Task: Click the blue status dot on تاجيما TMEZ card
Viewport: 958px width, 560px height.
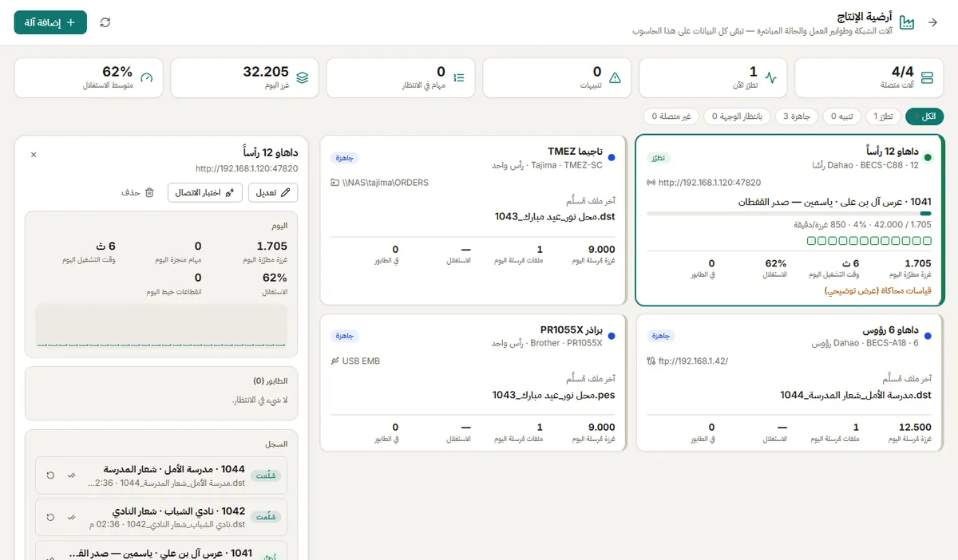Action: coord(612,158)
